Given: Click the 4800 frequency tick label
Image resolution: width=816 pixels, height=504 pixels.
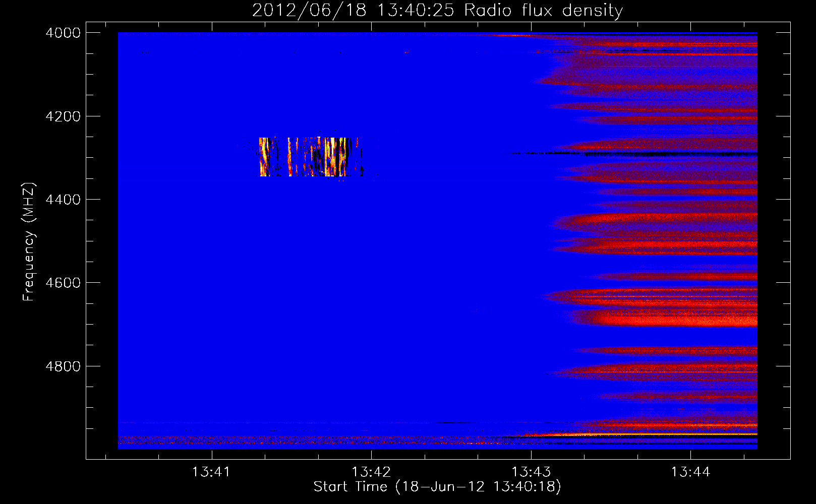Looking at the screenshot, I should click(63, 366).
